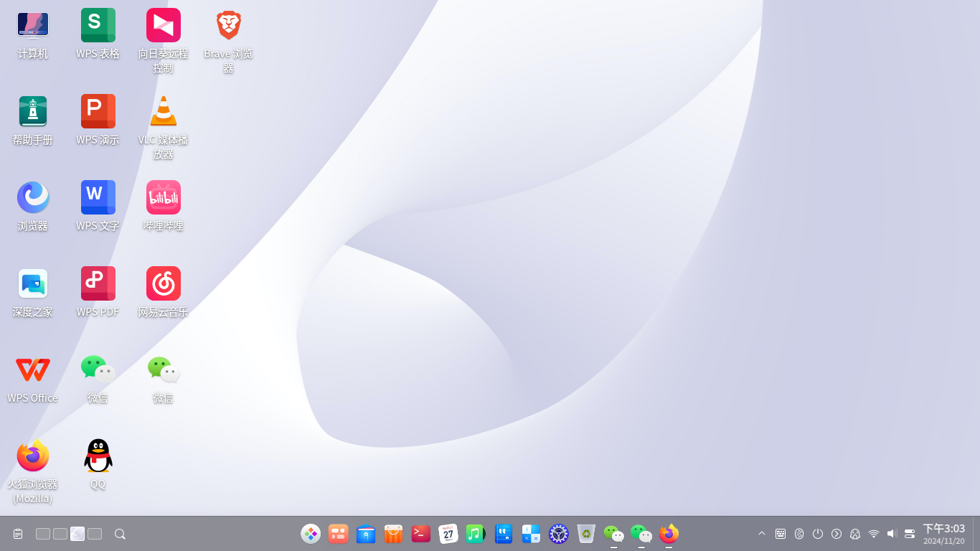Open multitasking view from the dock
Screen dimensions: 980x551
[339, 534]
